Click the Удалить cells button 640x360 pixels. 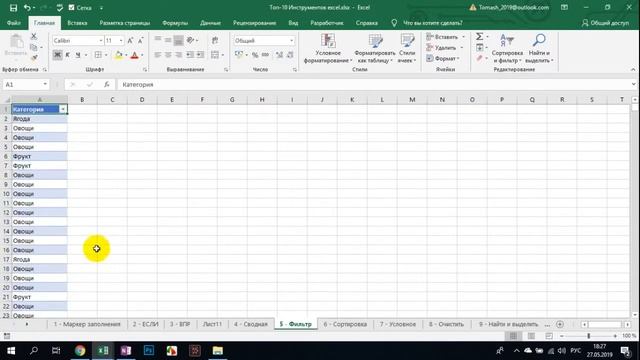(442, 48)
